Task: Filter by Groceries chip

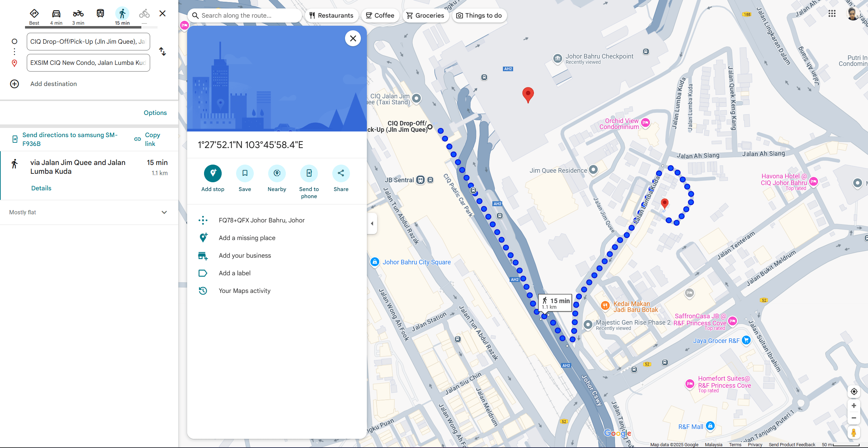Action: pyautogui.click(x=425, y=16)
